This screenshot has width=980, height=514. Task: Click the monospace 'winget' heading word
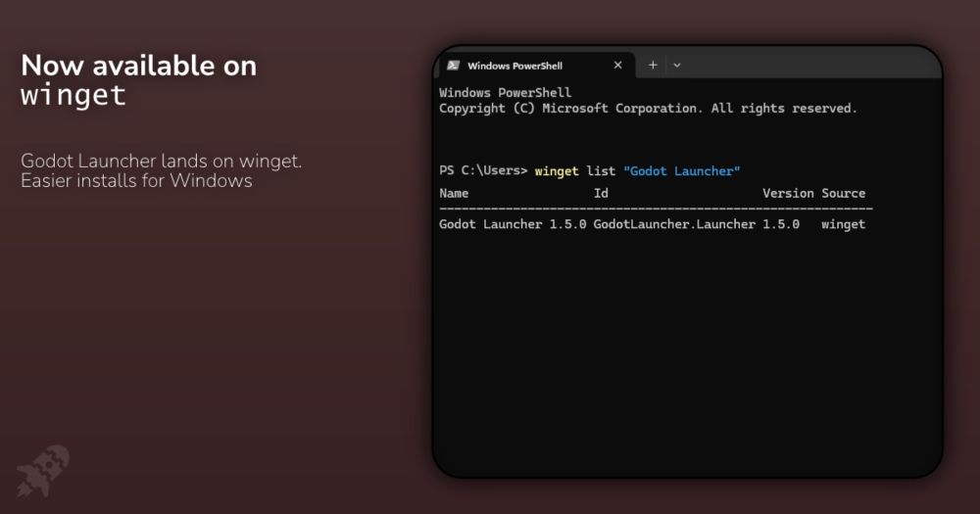(73, 96)
